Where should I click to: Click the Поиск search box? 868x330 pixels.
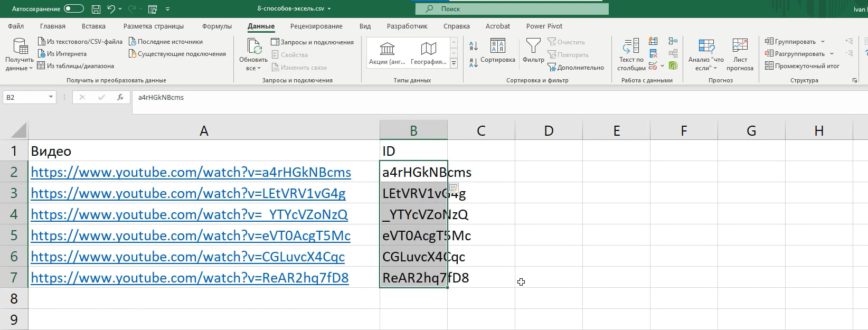click(x=512, y=9)
